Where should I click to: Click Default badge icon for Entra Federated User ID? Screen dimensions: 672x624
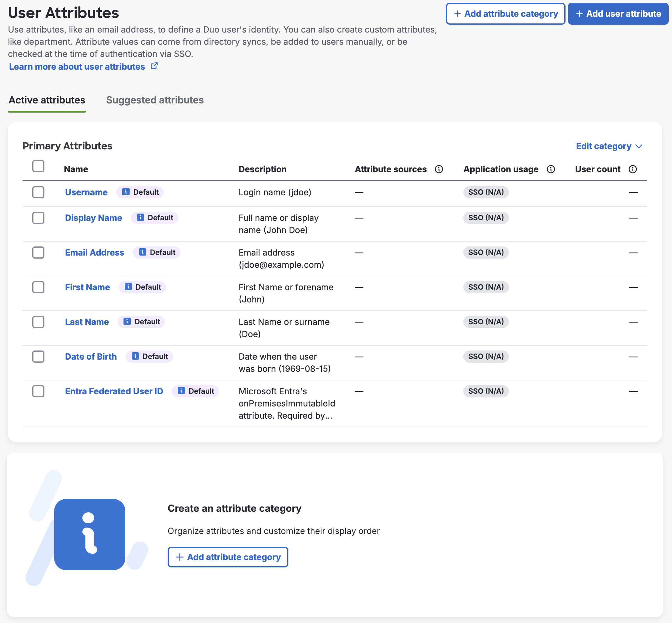tap(181, 391)
